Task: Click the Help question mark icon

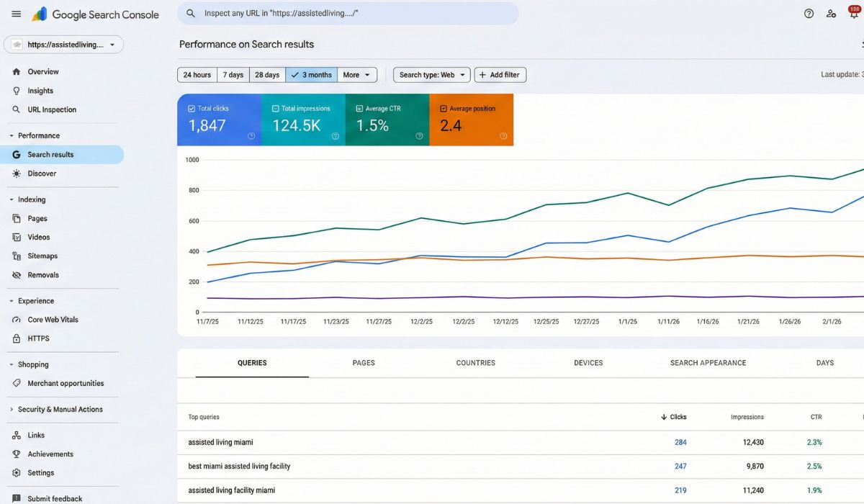Action: pos(809,13)
